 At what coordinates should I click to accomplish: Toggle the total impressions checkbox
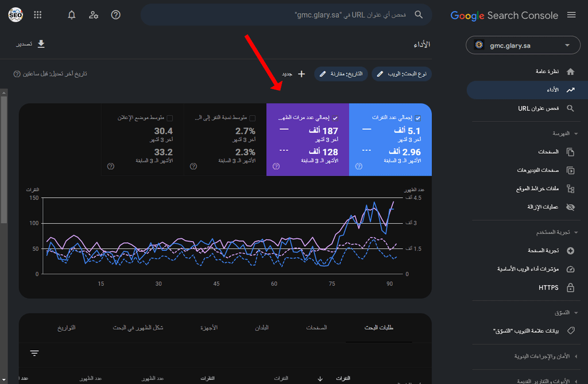coord(335,118)
